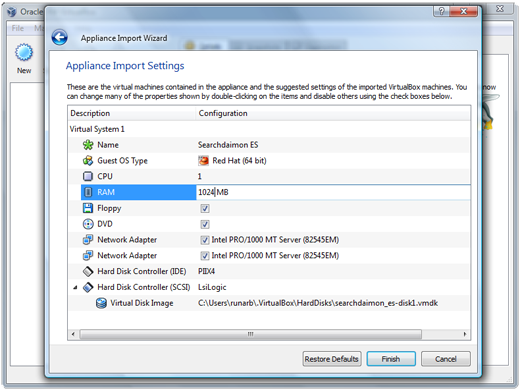Select the Searchdaimon ES name value

click(228, 145)
